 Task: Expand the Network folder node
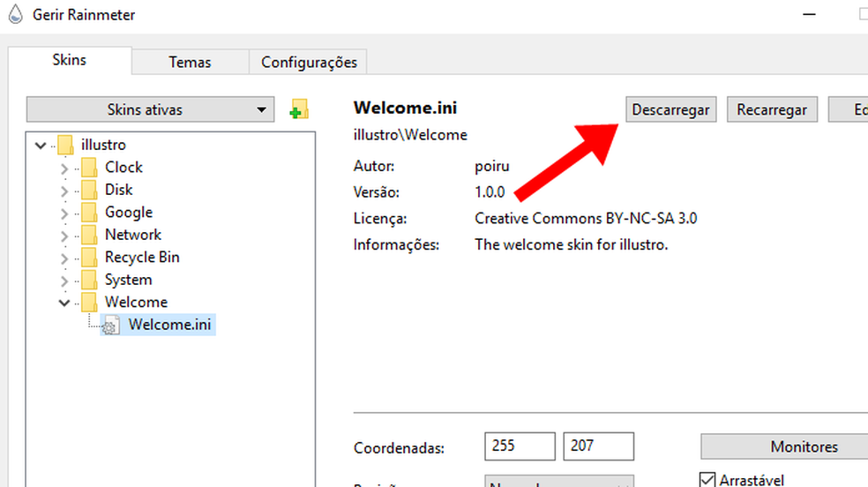coord(64,236)
